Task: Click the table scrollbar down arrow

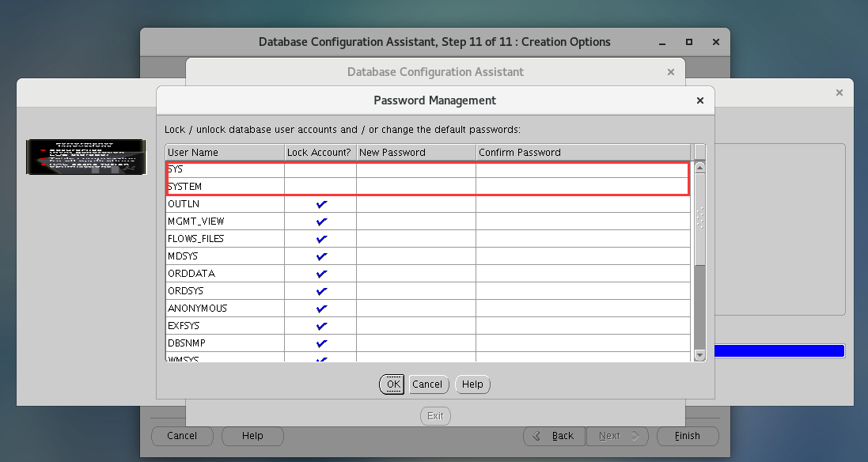Action: [x=699, y=355]
